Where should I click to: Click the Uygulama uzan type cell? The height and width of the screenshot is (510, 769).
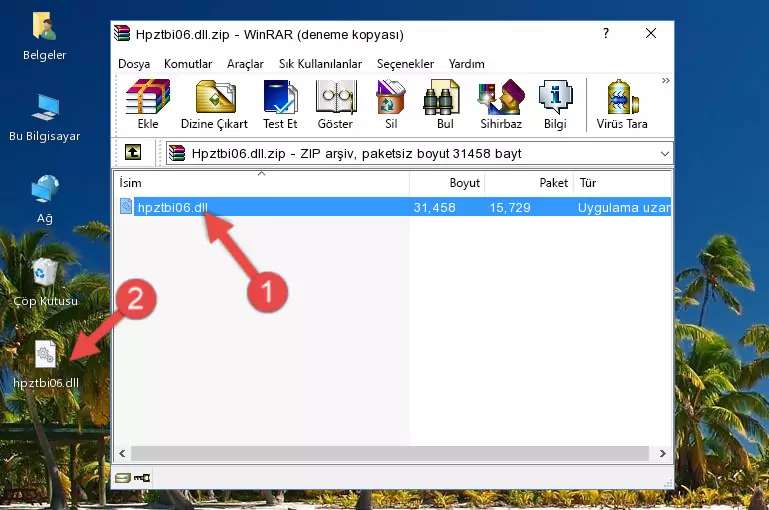[623, 207]
